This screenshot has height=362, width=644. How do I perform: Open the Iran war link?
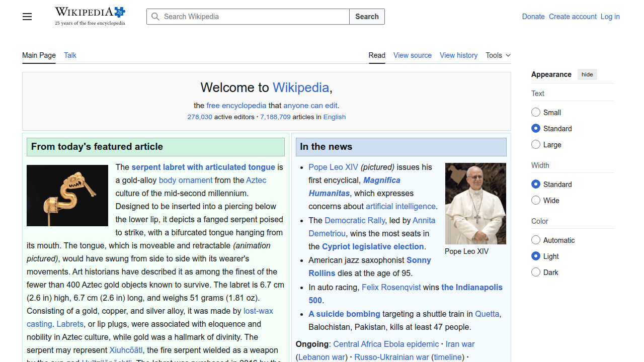[x=460, y=344]
